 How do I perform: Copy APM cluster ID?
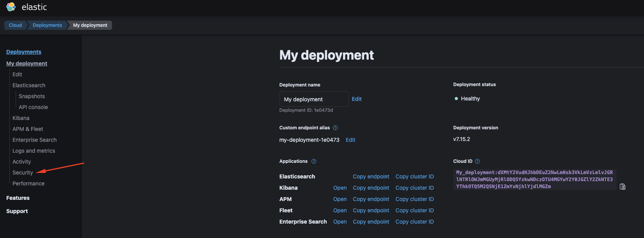pyautogui.click(x=415, y=199)
